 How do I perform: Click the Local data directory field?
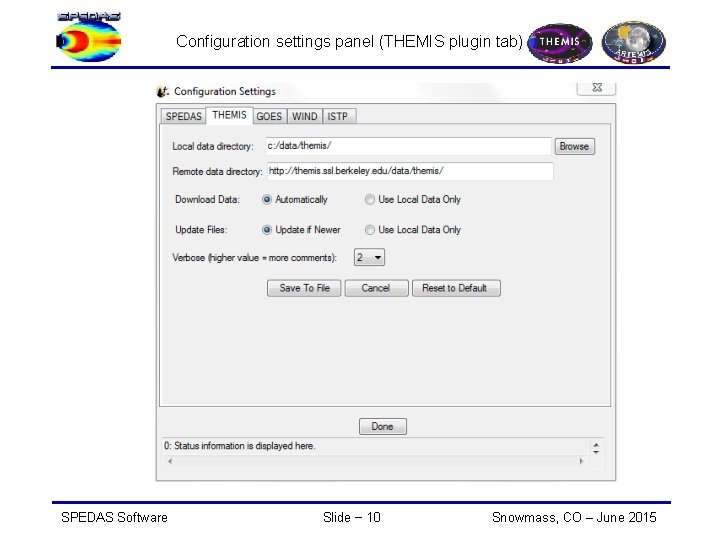(408, 146)
